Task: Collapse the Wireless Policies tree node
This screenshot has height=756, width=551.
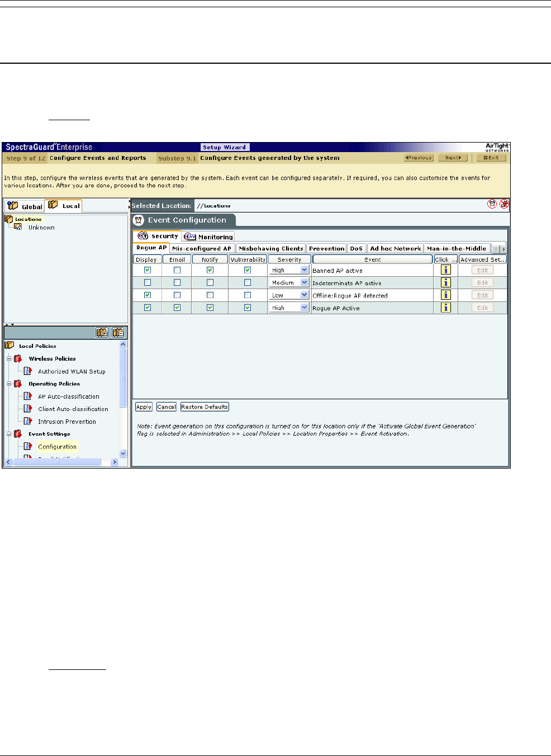Action: (x=9, y=358)
